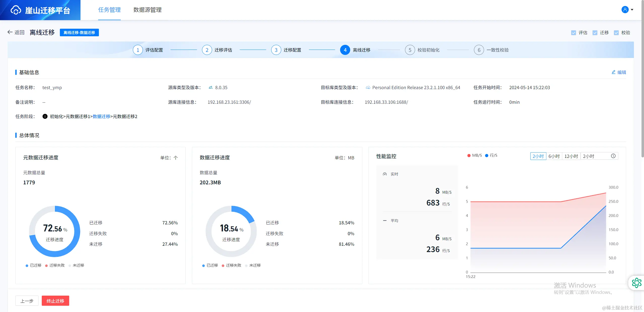Toggle the 校验 checkbox
This screenshot has height=312, width=644.
click(616, 33)
